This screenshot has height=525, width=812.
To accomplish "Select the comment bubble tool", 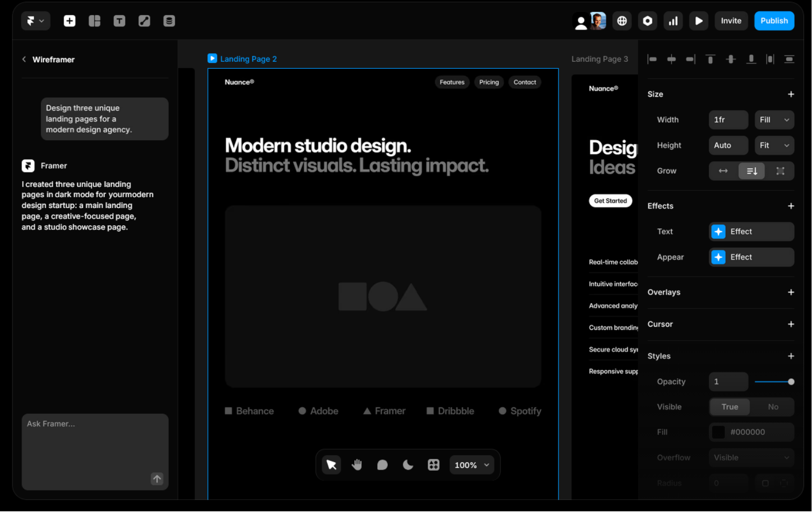I will coord(382,465).
